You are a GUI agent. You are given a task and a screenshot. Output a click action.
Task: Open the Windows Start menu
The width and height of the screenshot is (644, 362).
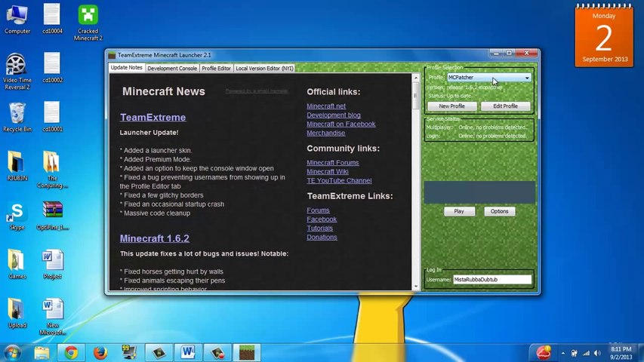tap(12, 352)
